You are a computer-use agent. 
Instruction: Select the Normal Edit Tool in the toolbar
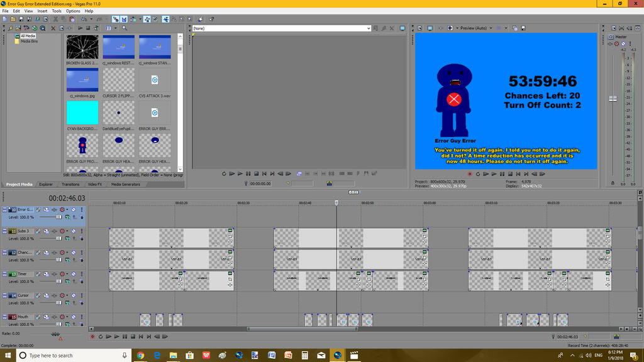click(164, 19)
